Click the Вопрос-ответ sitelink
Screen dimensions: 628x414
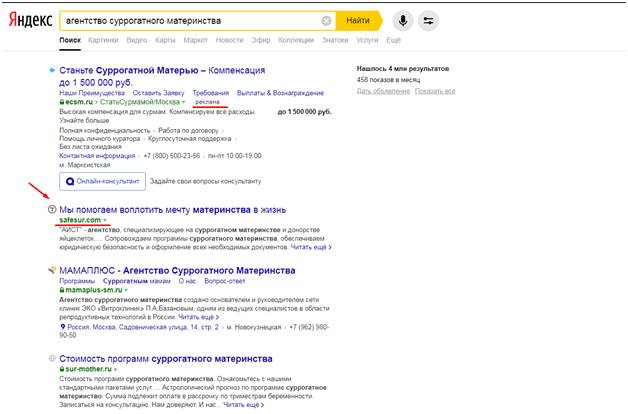pos(224,281)
